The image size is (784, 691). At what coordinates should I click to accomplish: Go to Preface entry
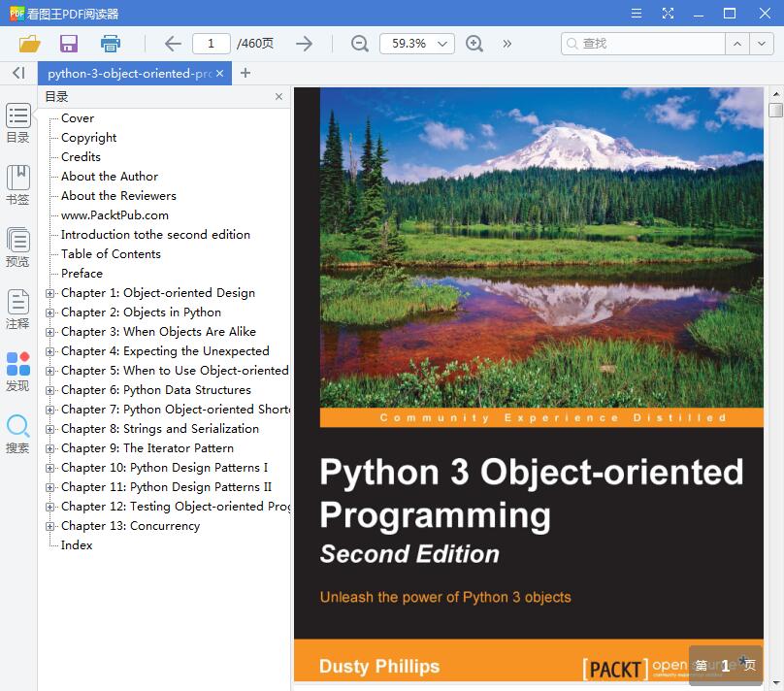pyautogui.click(x=82, y=274)
